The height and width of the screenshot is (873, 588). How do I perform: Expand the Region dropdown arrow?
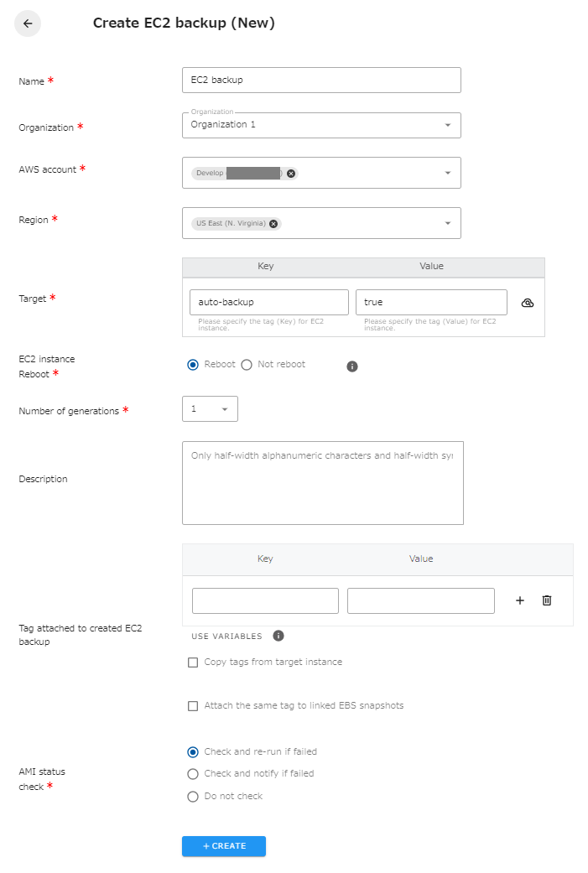point(448,223)
